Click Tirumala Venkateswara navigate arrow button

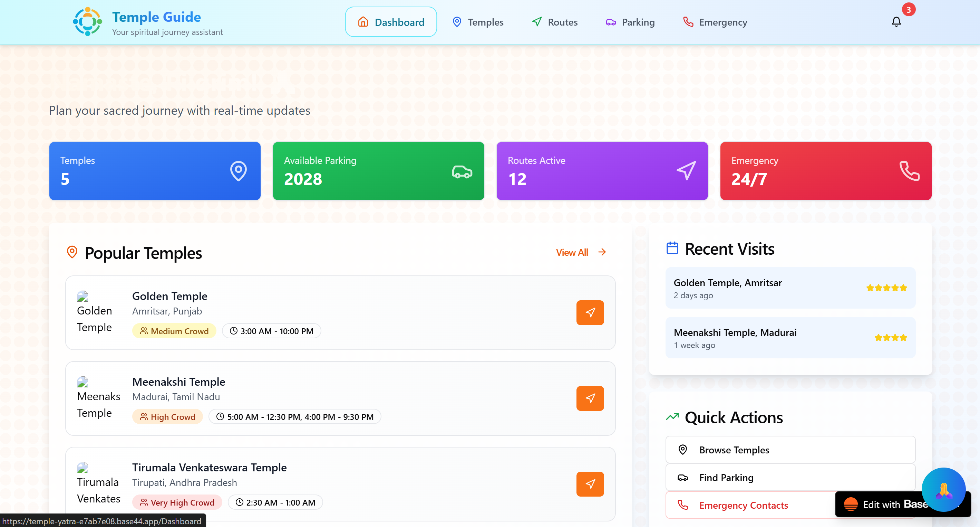coord(590,484)
